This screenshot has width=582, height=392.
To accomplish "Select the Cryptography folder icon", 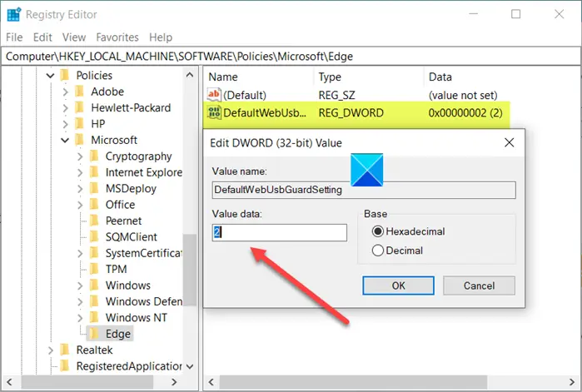I will pyautogui.click(x=94, y=156).
